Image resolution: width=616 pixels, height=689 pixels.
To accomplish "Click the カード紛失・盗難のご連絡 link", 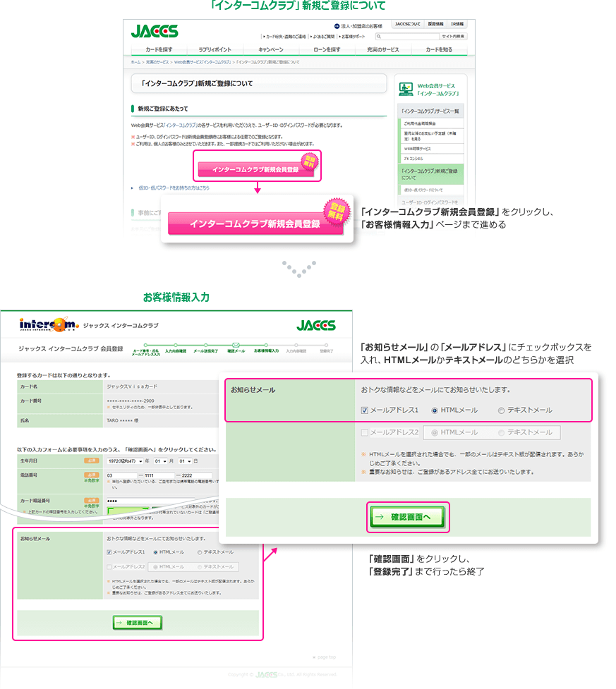I will pos(286,37).
